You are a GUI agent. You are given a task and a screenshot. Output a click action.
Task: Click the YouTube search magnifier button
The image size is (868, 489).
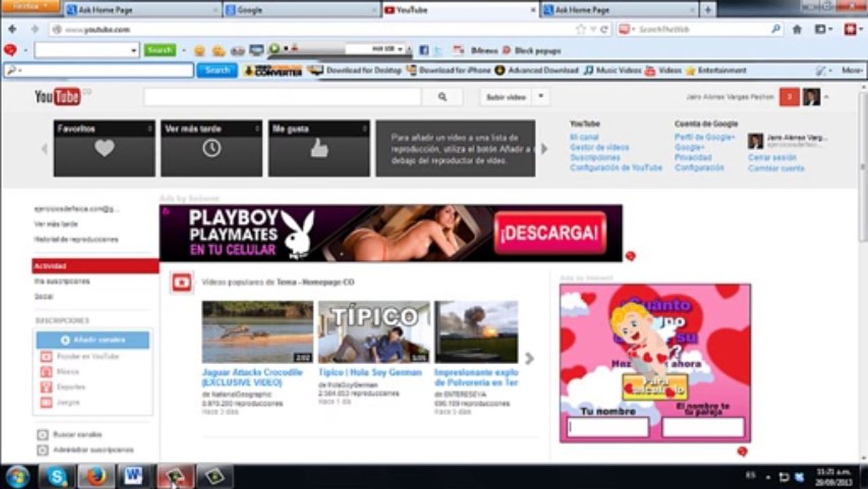[442, 97]
